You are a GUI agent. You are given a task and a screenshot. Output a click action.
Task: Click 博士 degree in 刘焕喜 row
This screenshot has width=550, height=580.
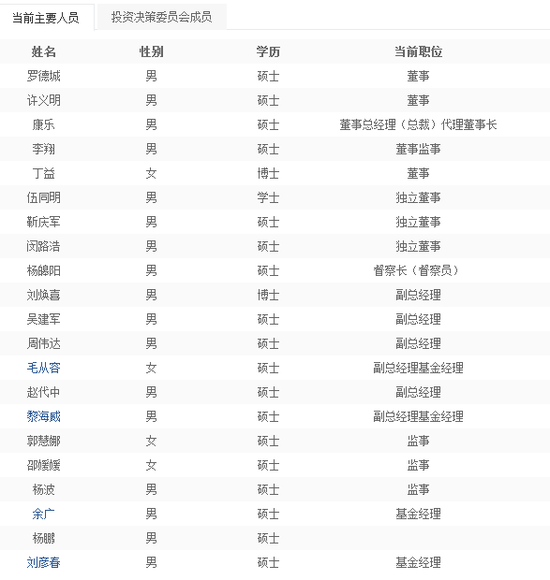(x=268, y=295)
